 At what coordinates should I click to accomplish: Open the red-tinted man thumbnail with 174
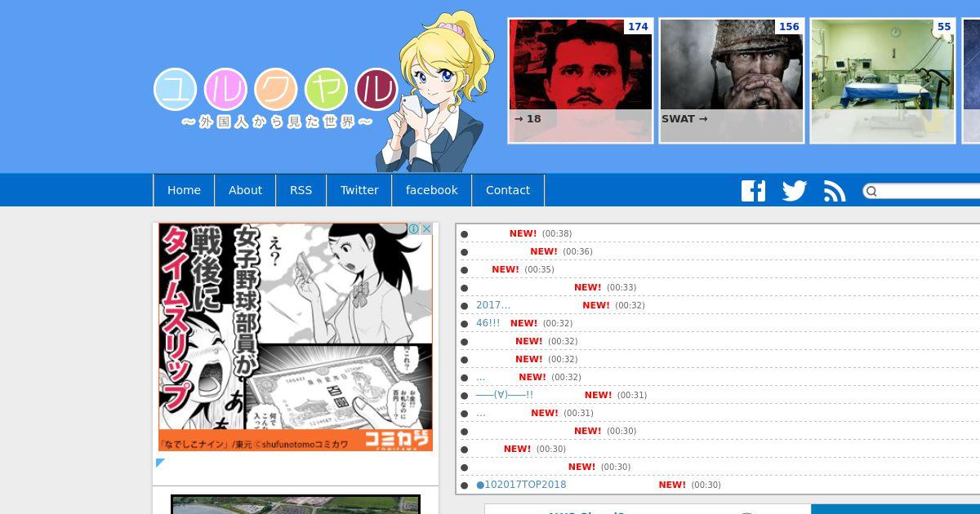click(x=581, y=81)
